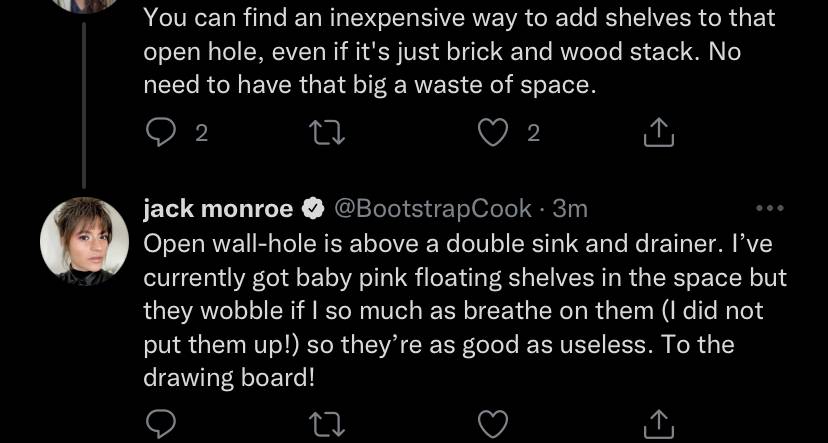Open the tweet text about double sink and drainer
The image size is (828, 443).
pos(465,312)
